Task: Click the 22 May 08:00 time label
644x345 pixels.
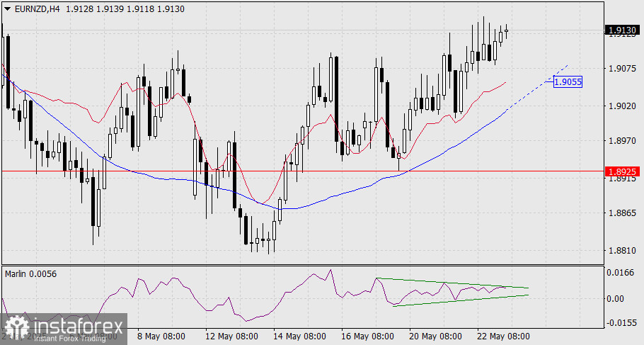Action: tap(503, 336)
